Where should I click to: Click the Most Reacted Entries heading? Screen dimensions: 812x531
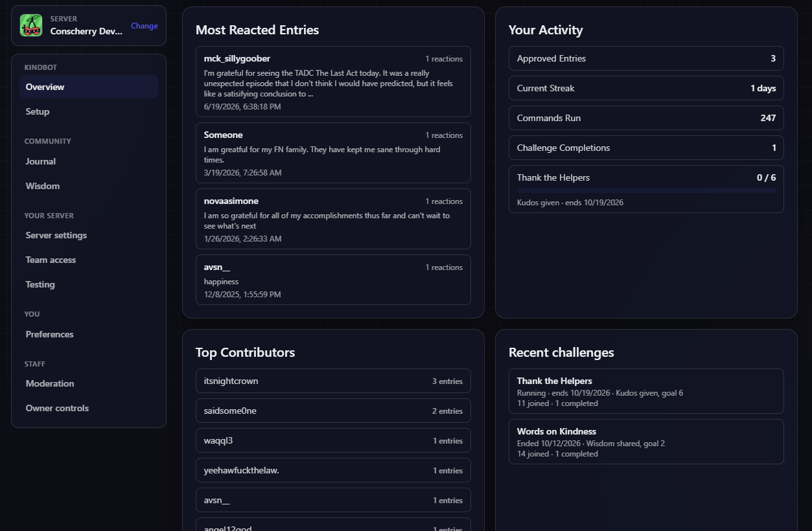tap(257, 30)
